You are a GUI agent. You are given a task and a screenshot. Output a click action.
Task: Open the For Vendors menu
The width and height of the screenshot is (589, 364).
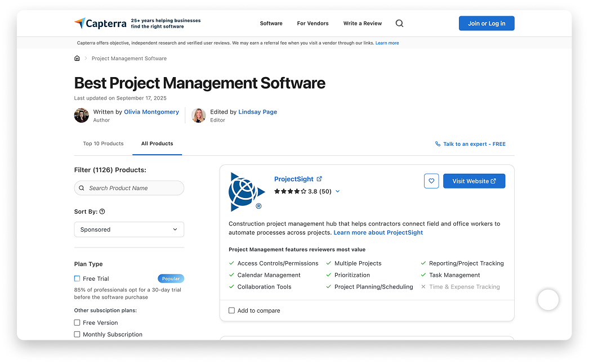[x=313, y=23]
